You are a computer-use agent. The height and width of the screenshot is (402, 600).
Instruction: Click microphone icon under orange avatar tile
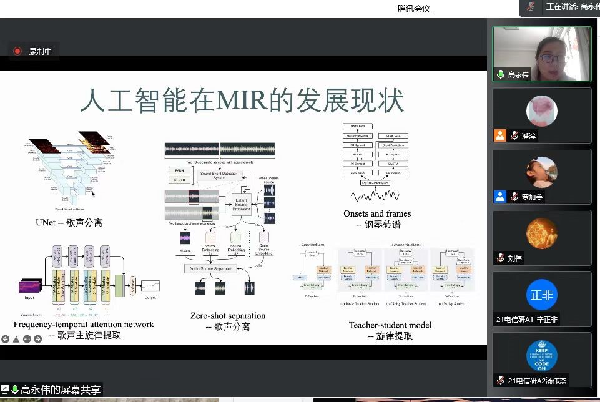501,258
